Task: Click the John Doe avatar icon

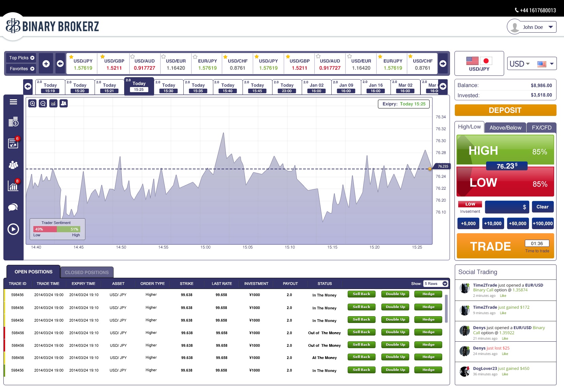Action: (515, 27)
